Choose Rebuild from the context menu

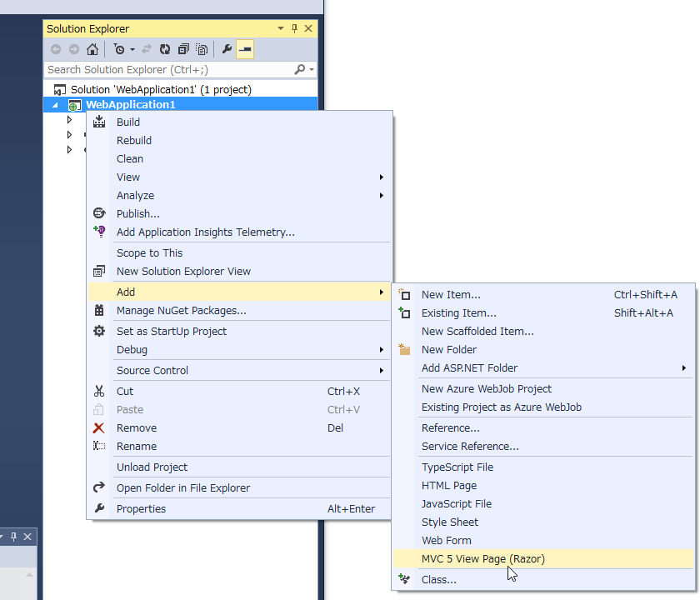coord(239,140)
